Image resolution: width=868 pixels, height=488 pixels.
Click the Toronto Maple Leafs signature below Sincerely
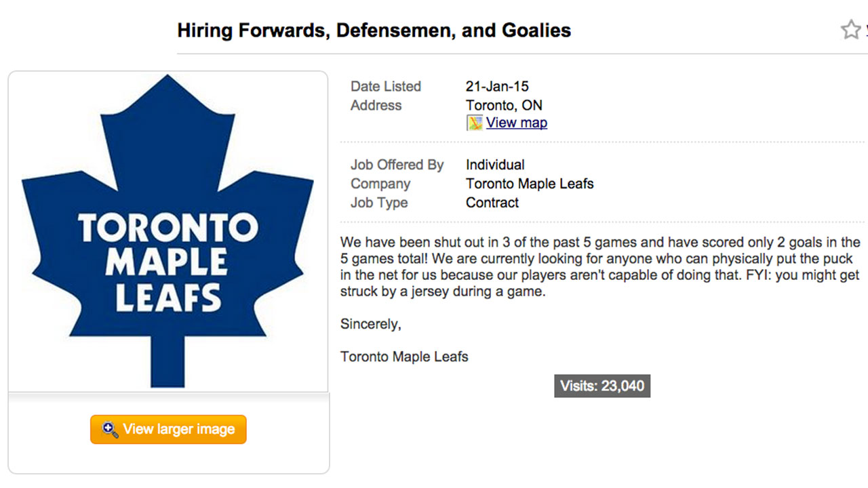404,357
